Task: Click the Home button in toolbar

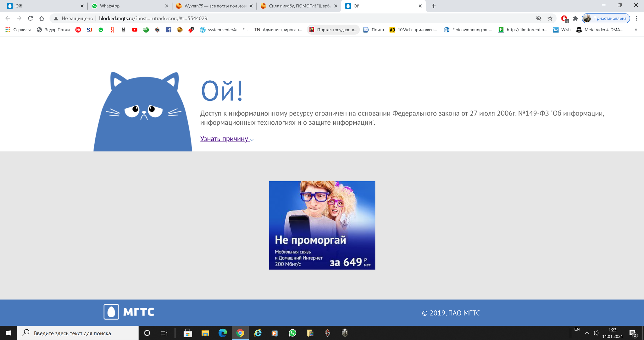Action: tap(42, 18)
